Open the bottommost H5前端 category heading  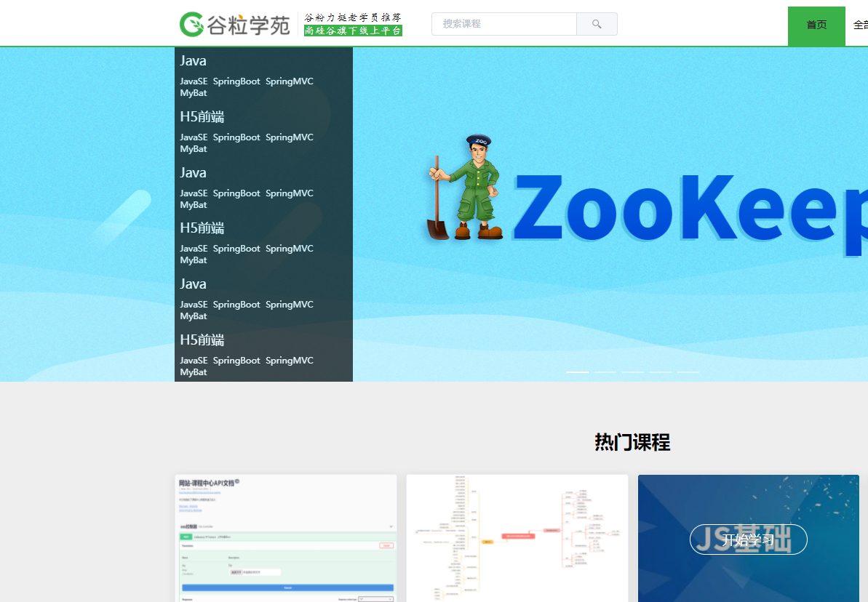202,340
